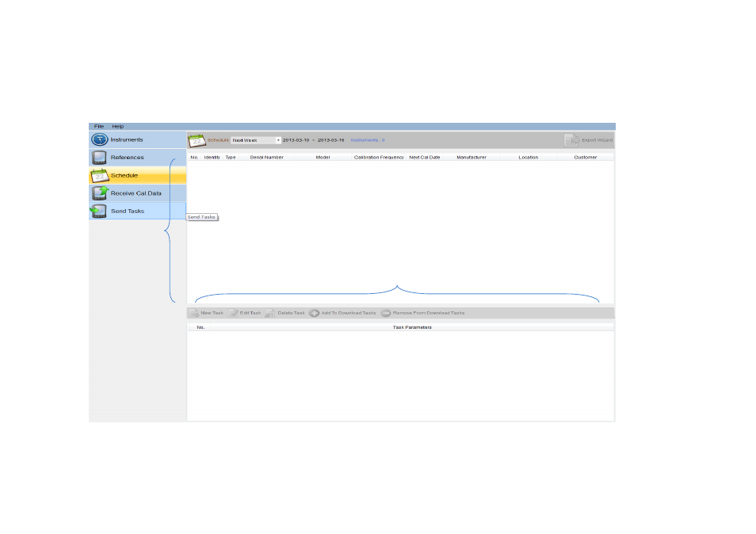
Task: Click No. header in instruments table
Action: pos(194,158)
